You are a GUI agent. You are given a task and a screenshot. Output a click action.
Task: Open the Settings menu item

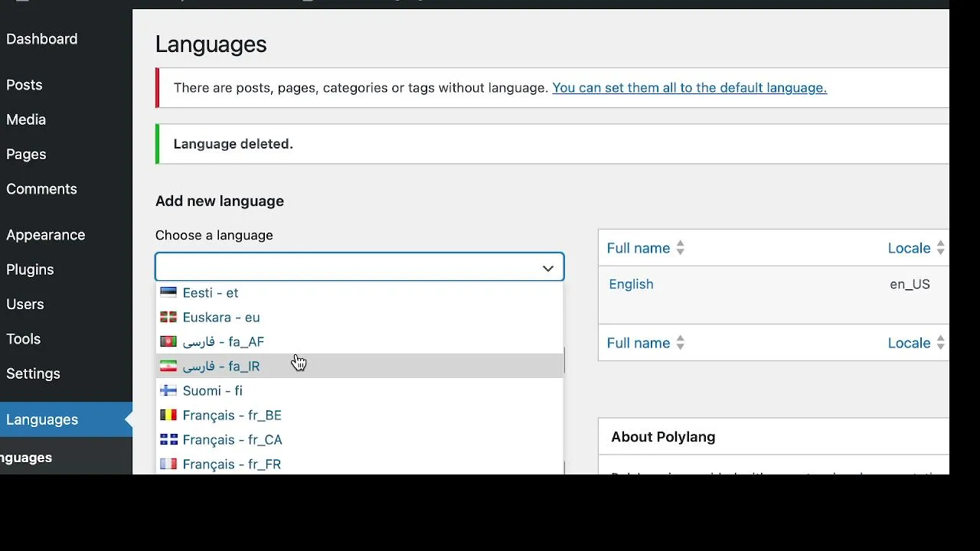point(33,374)
